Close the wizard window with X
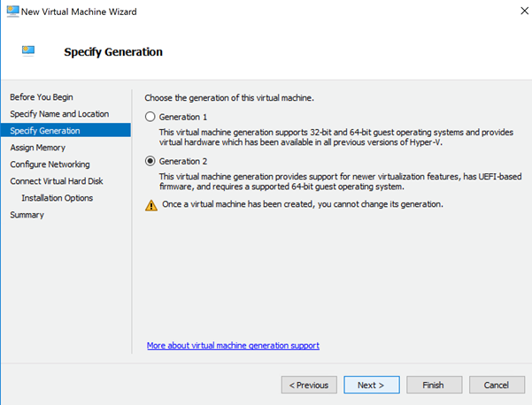532x405 pixels. click(x=525, y=11)
